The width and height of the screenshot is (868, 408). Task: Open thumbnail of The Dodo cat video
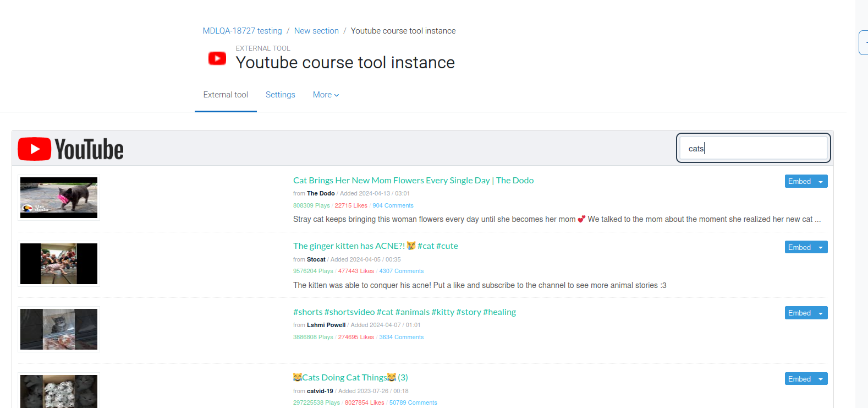[59, 198]
